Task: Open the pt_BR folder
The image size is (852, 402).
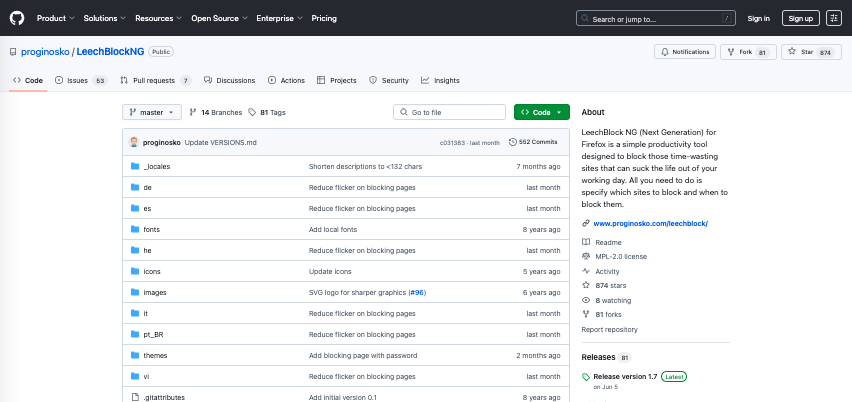Action: tap(153, 335)
